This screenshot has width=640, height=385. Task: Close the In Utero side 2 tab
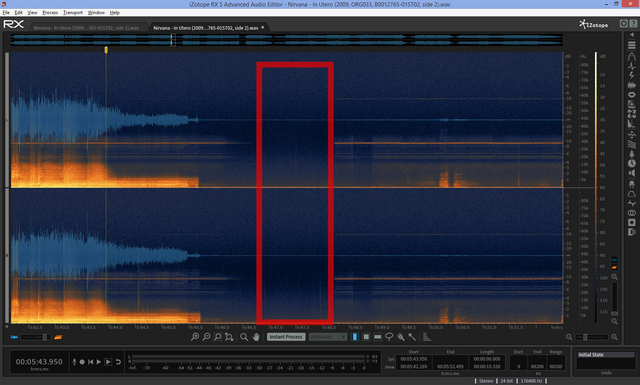[263, 27]
